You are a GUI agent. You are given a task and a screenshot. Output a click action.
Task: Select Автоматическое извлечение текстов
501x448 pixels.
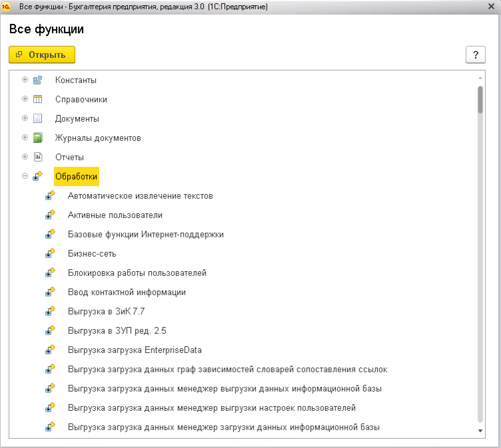[140, 195]
